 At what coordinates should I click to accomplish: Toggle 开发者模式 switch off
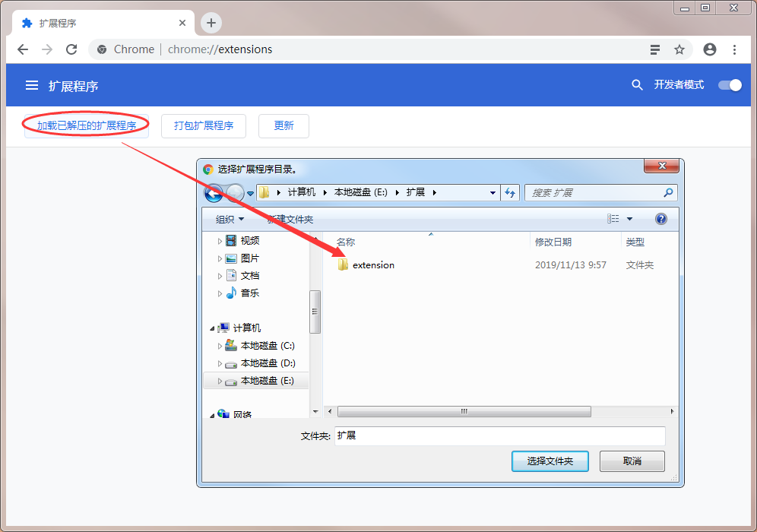click(730, 85)
